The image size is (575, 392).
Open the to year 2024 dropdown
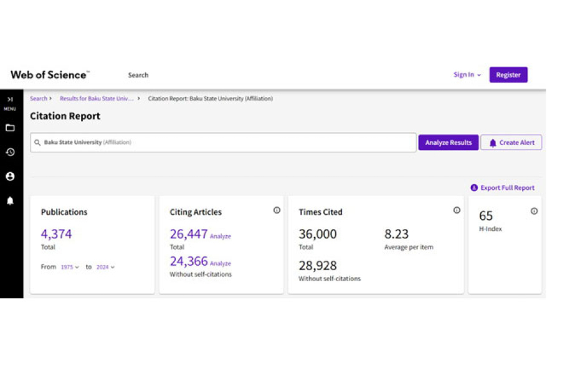(106, 267)
